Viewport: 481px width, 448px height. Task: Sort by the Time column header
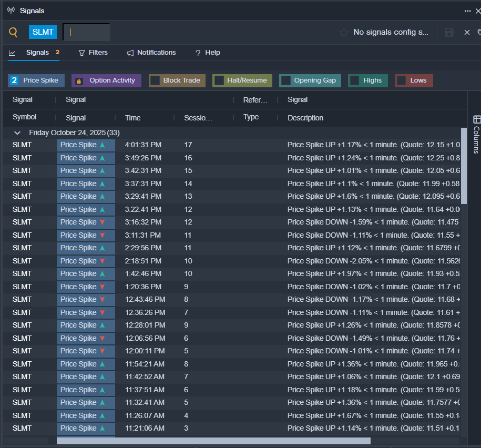[133, 118]
